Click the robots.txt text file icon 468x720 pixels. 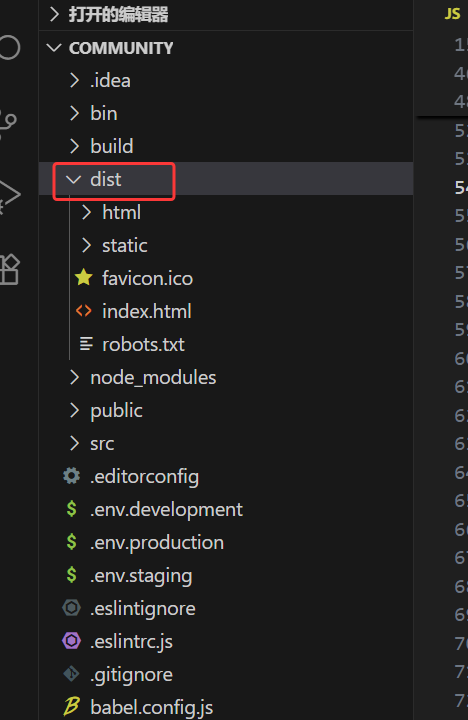tap(86, 344)
